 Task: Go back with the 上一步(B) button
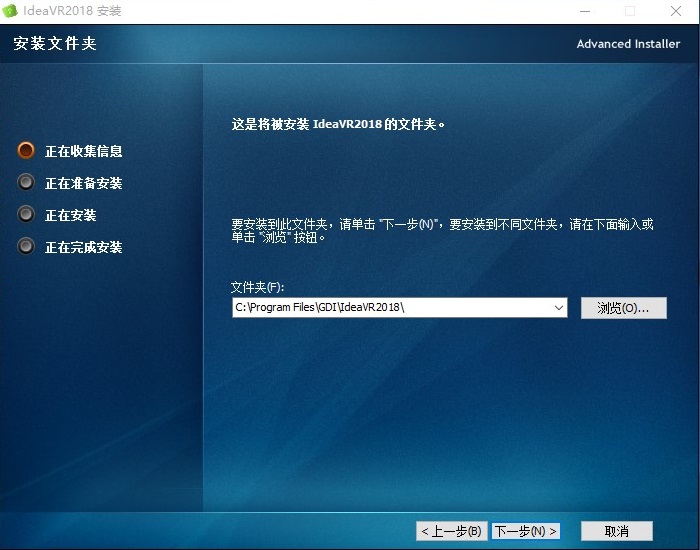click(452, 531)
